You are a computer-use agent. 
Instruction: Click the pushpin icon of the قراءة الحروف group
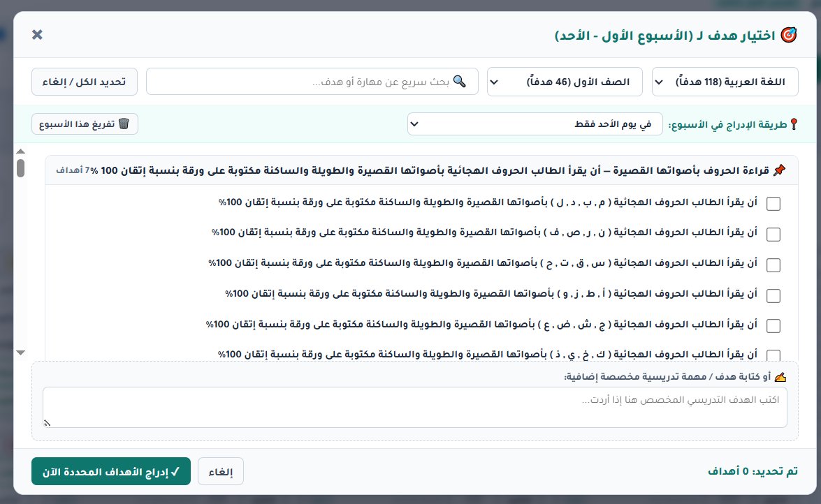779,170
